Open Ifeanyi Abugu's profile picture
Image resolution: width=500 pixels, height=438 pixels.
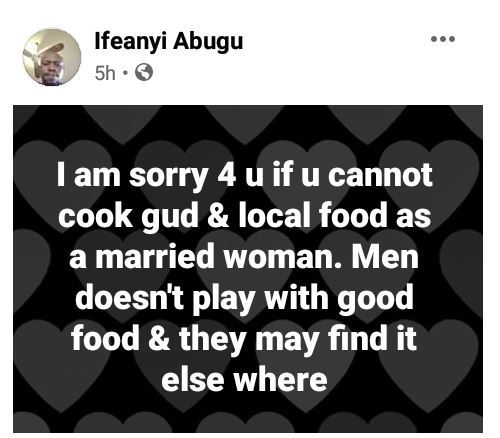tap(52, 57)
